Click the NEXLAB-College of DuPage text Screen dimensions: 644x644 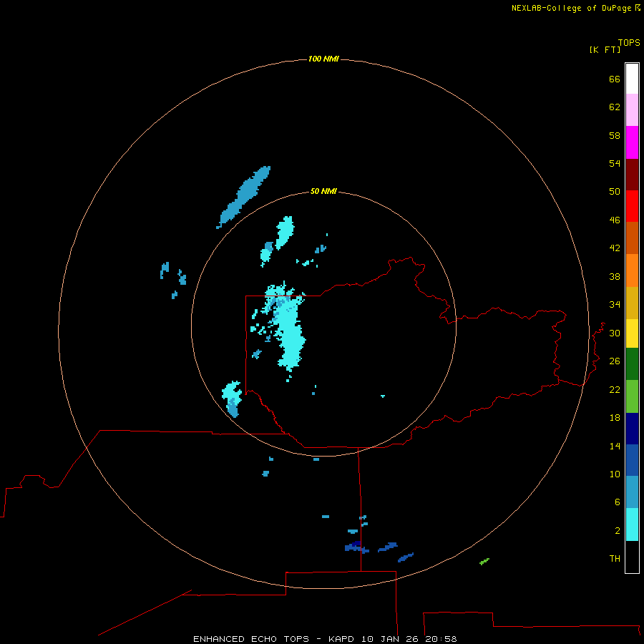pos(572,8)
